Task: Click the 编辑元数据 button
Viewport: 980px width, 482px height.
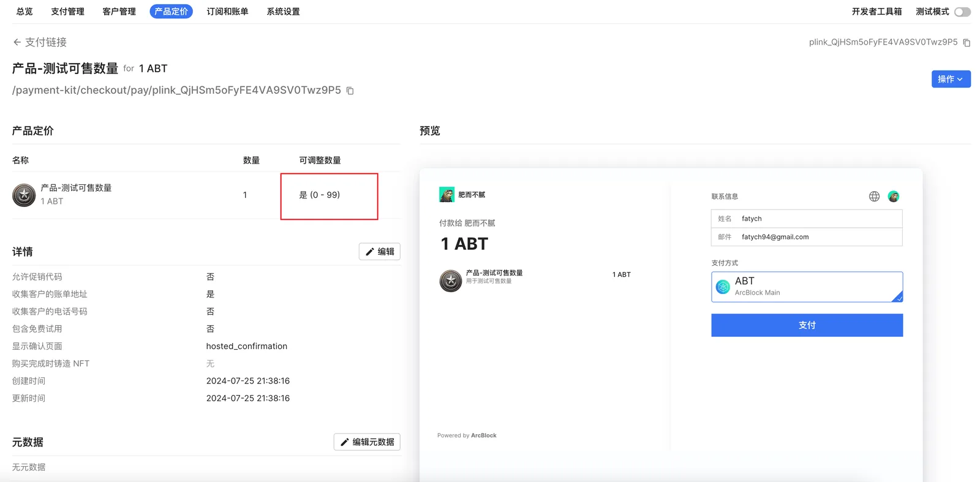Action: (367, 442)
